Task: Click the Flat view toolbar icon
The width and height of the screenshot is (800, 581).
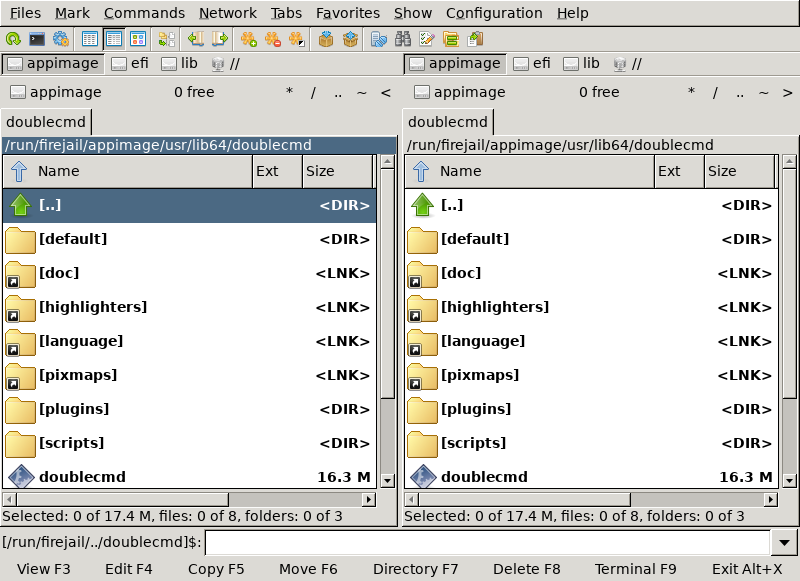Action: (166, 39)
